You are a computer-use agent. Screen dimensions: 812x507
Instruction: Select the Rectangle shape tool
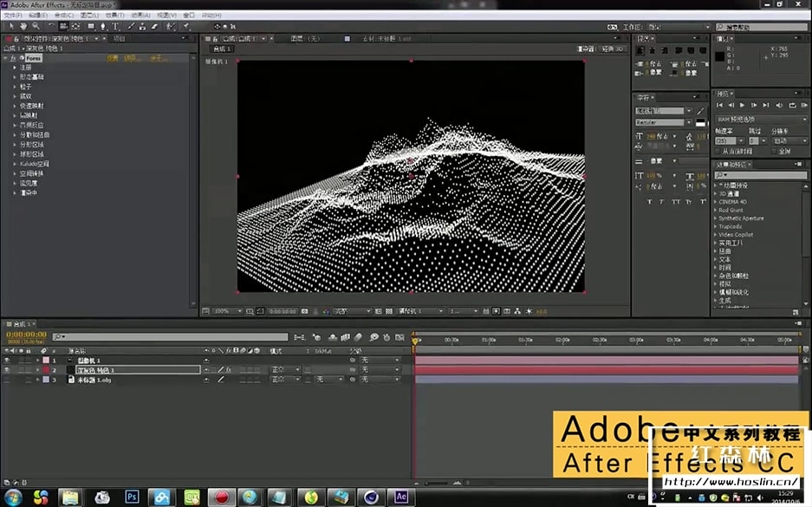pos(91,26)
